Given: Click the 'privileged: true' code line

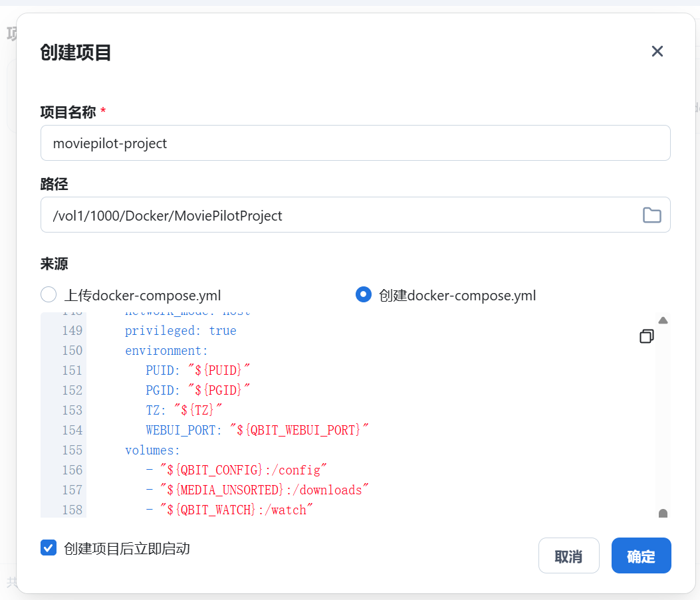Looking at the screenshot, I should point(180,330).
